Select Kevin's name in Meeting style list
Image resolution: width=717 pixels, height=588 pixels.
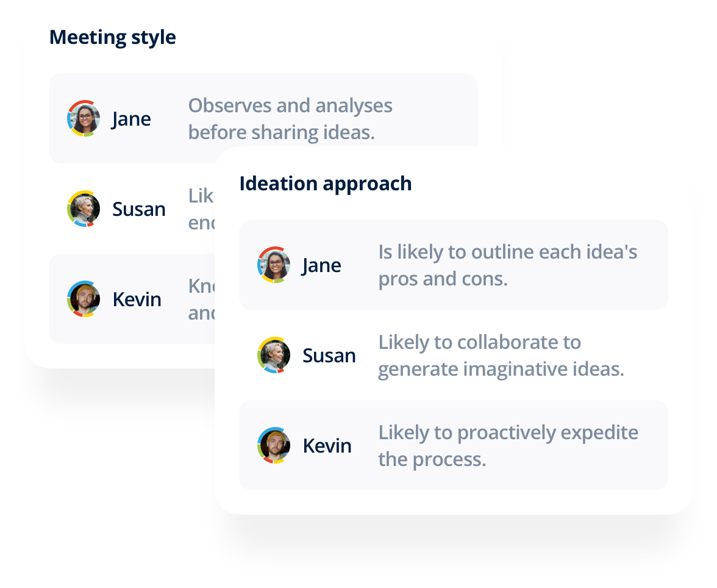point(137,299)
